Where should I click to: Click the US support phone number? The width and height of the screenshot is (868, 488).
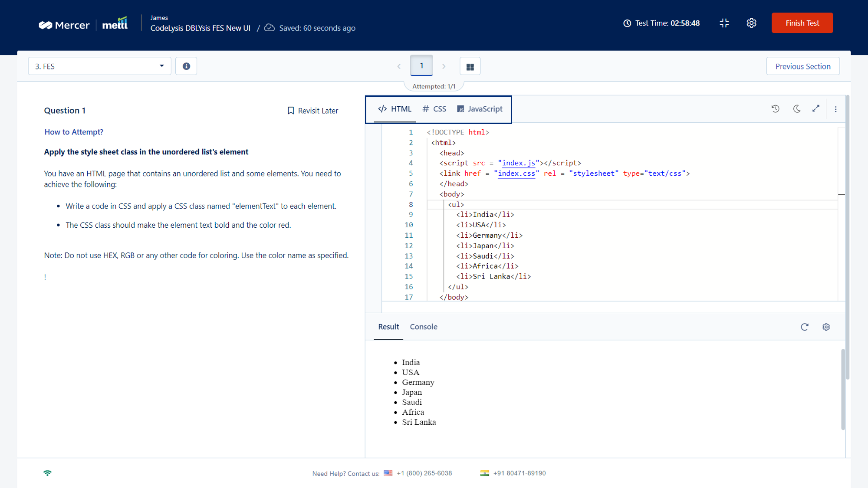pyautogui.click(x=424, y=473)
